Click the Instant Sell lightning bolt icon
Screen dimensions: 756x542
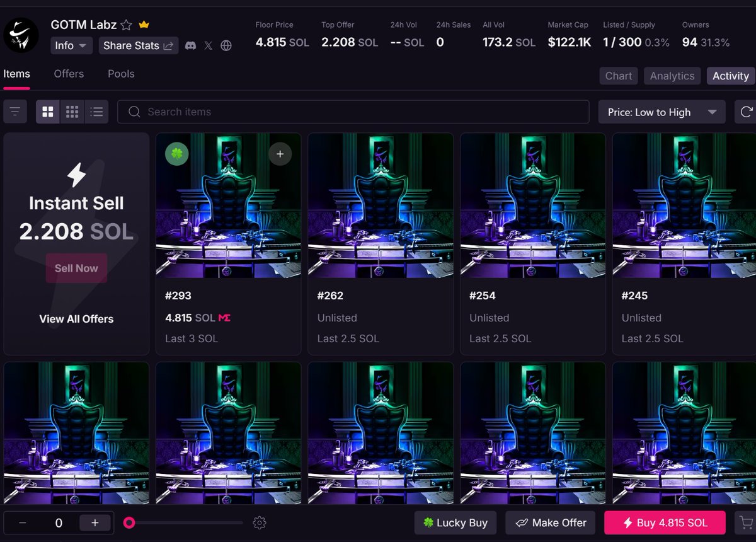[76, 175]
